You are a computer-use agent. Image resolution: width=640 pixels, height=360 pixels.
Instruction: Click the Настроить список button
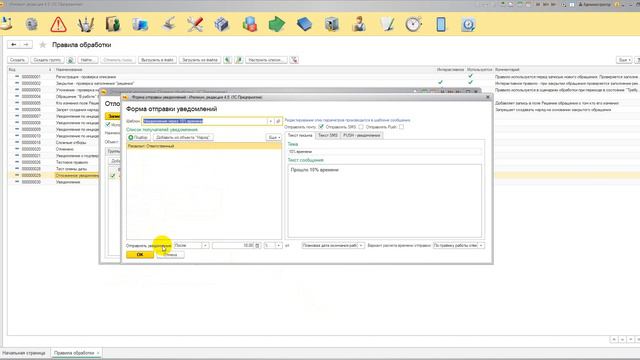coord(266,60)
